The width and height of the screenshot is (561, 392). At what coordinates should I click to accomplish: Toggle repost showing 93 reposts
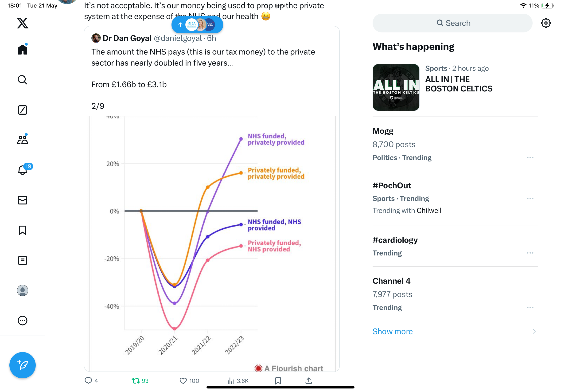(x=140, y=380)
